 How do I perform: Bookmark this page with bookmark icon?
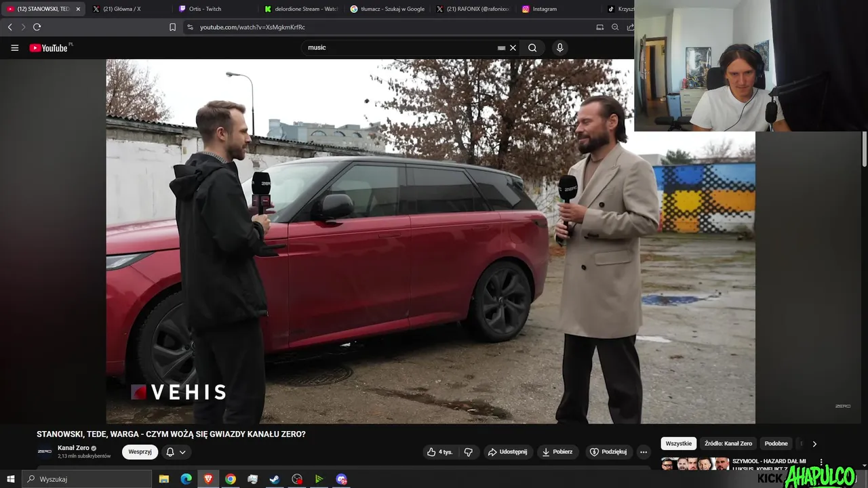click(x=172, y=27)
